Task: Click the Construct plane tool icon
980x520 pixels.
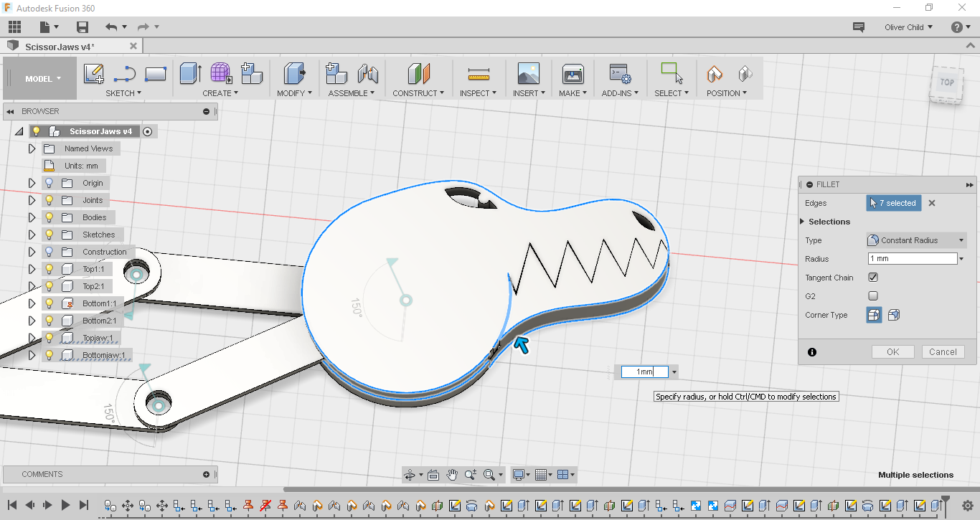Action: (x=418, y=74)
